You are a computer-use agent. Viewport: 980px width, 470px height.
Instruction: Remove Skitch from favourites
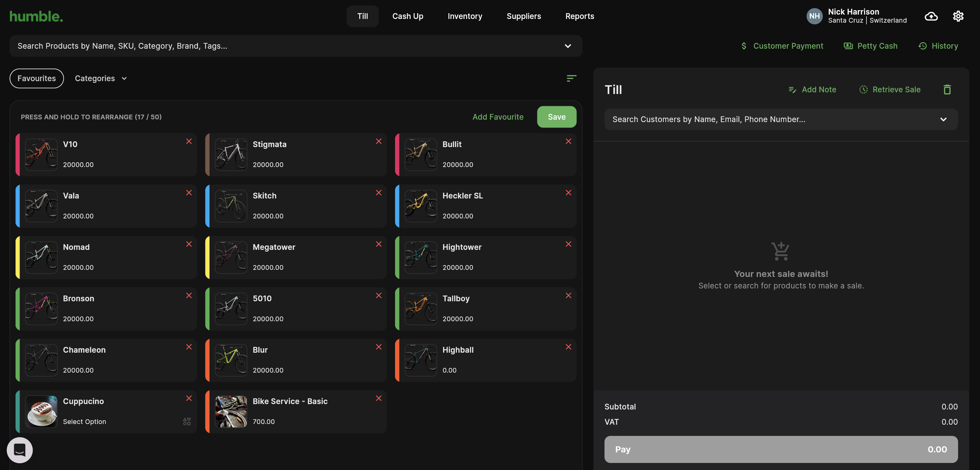coord(378,193)
